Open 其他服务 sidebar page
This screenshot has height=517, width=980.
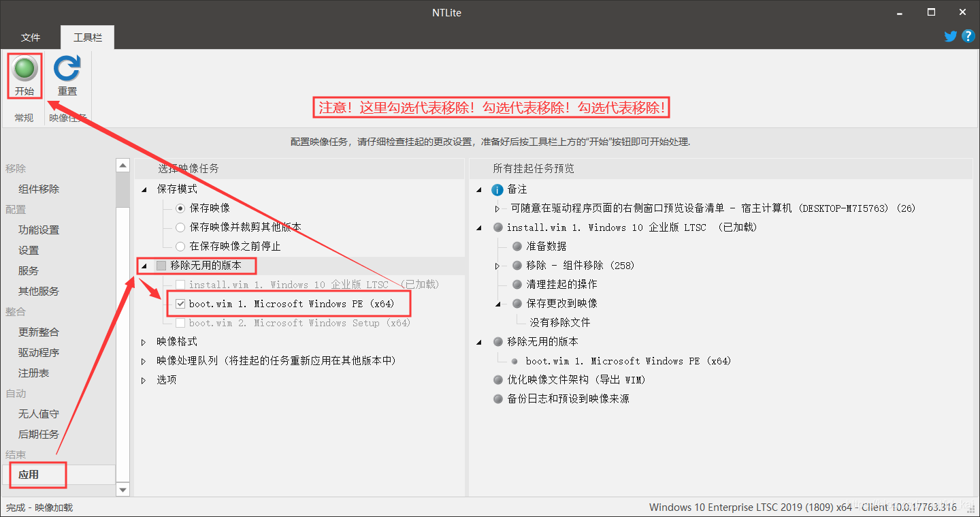39,292
